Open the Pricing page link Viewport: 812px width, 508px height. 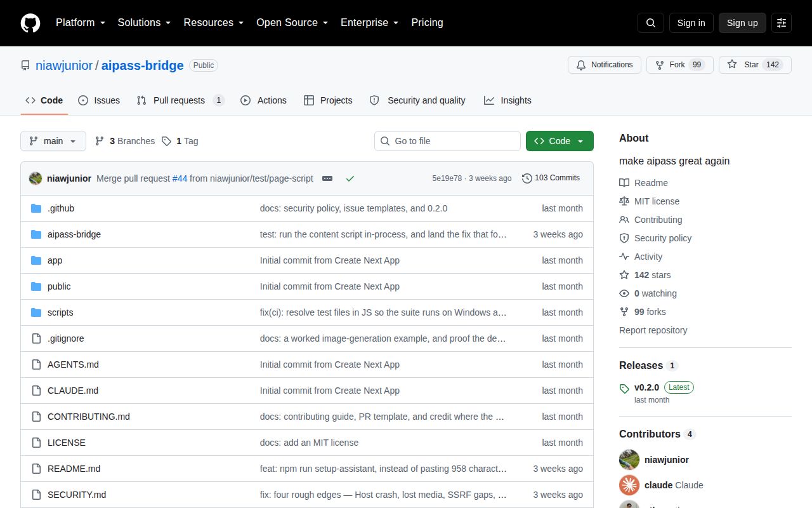[427, 23]
